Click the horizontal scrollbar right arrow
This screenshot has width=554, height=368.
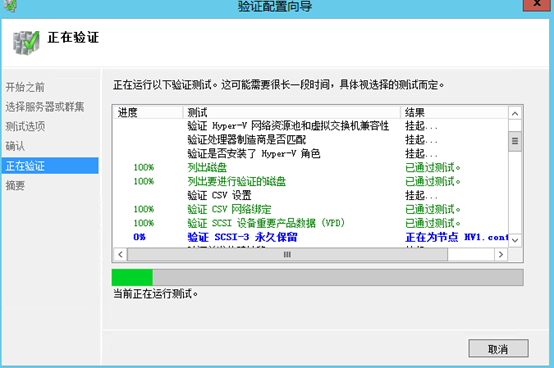pos(501,254)
